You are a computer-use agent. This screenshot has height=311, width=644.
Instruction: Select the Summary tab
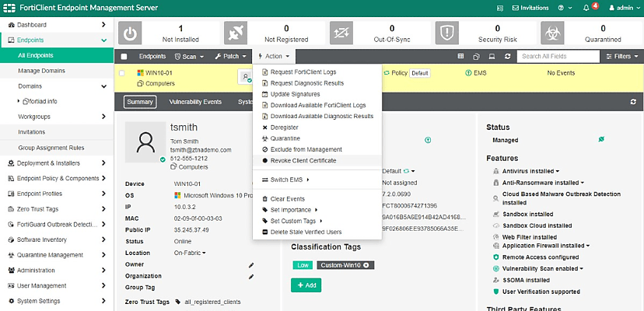click(x=140, y=102)
